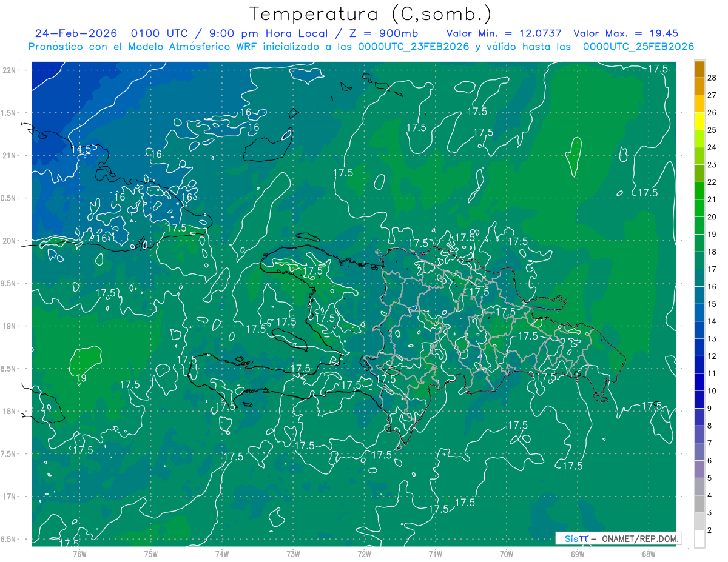This screenshot has height=562, width=728.
Task: Click the '19N' latitude axis label
Action: click(10, 326)
